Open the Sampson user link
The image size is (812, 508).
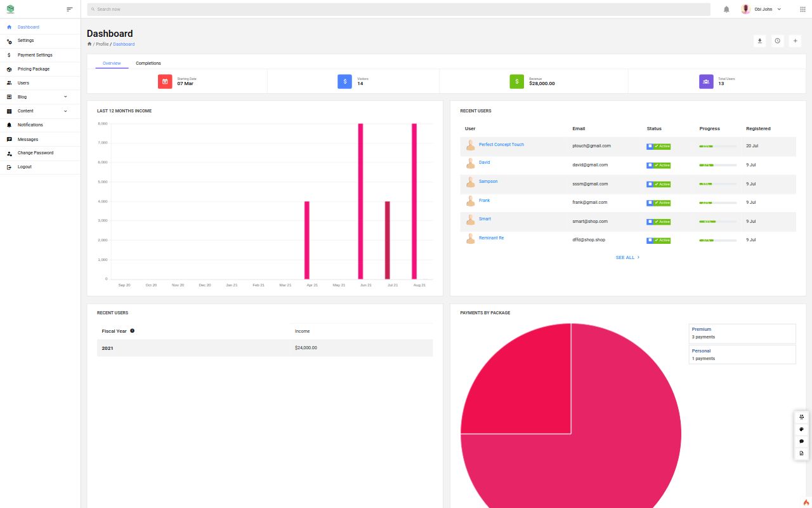pyautogui.click(x=488, y=181)
